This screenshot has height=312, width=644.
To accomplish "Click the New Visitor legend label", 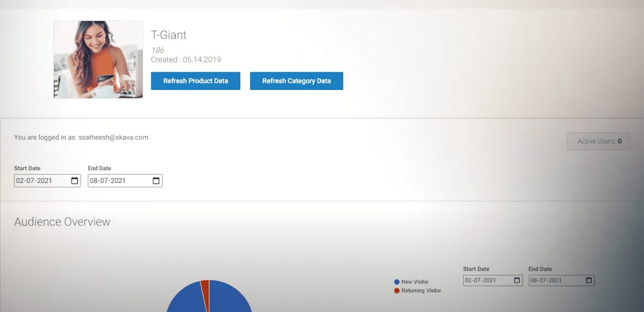I will pyautogui.click(x=415, y=282).
